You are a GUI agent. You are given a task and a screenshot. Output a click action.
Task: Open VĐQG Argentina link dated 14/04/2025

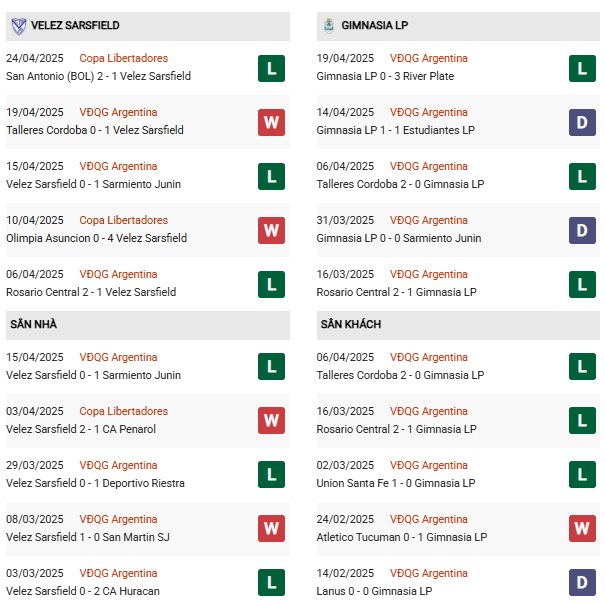pos(430,113)
